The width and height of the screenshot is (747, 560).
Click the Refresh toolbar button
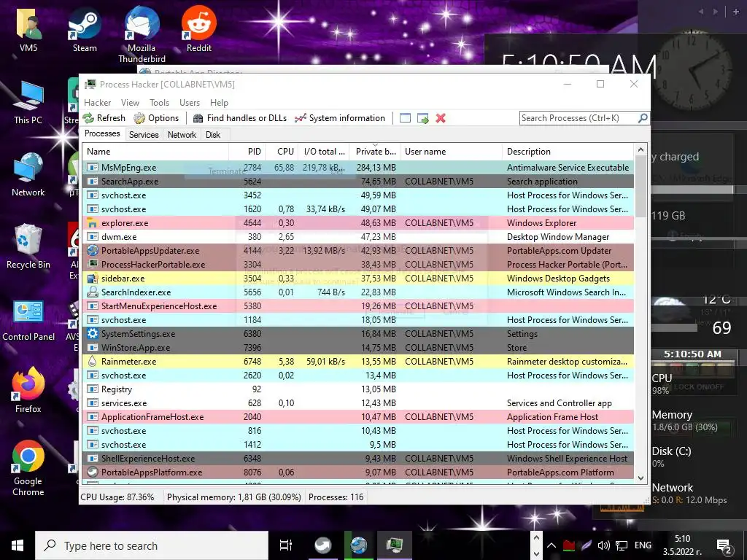pos(104,118)
